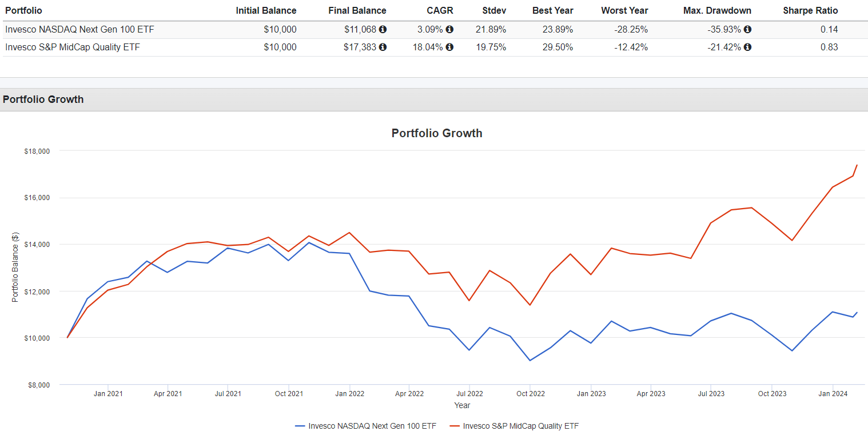Click info icon next to $17,383 final balance

pos(383,47)
